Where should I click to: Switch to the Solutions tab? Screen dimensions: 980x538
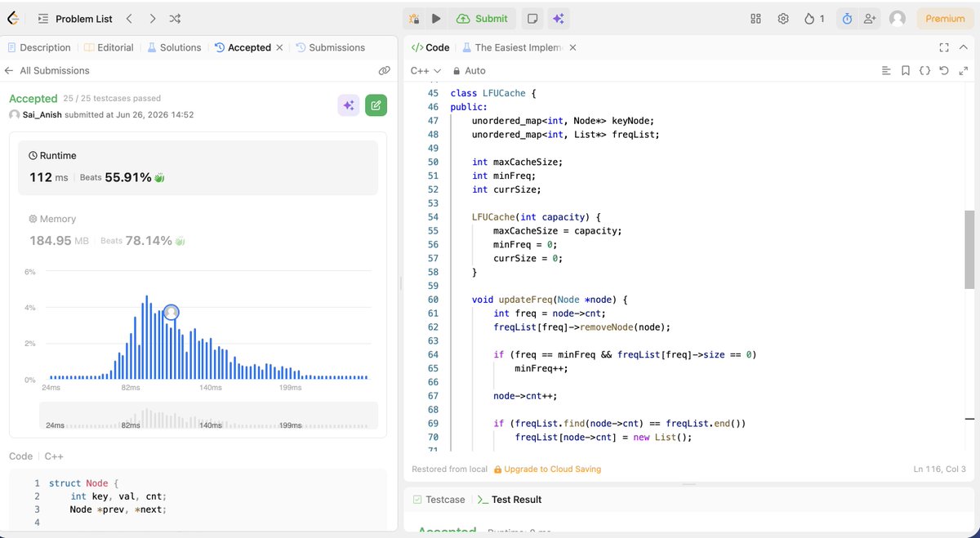(x=174, y=47)
